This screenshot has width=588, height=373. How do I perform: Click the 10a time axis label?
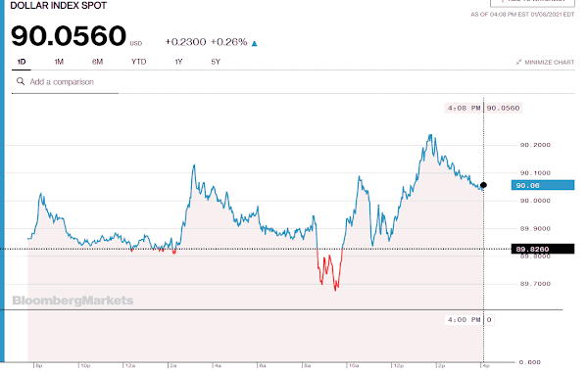(x=354, y=366)
